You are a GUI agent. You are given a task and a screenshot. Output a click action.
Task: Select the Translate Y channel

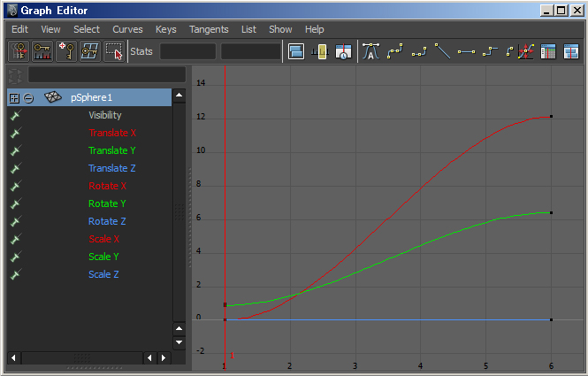pos(111,150)
